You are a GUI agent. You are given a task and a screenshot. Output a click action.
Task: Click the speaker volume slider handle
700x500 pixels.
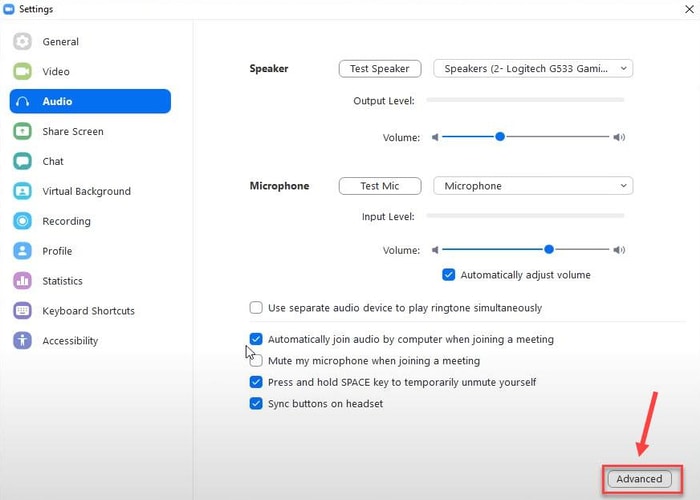[500, 137]
